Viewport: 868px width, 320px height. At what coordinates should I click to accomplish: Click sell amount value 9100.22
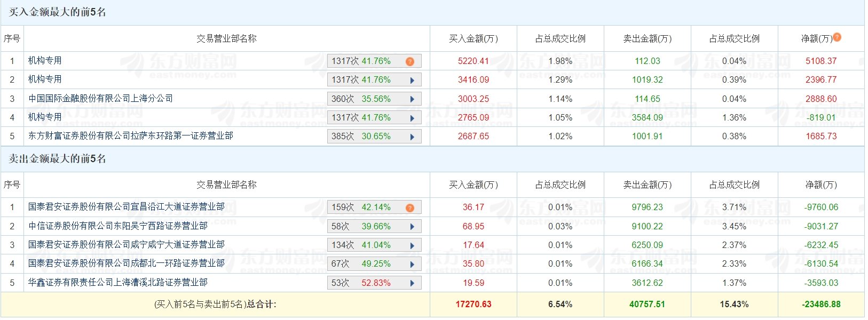click(648, 227)
